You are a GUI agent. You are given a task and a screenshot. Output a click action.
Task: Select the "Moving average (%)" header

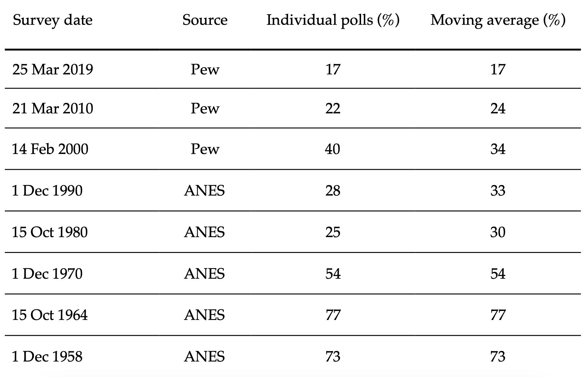pos(498,20)
